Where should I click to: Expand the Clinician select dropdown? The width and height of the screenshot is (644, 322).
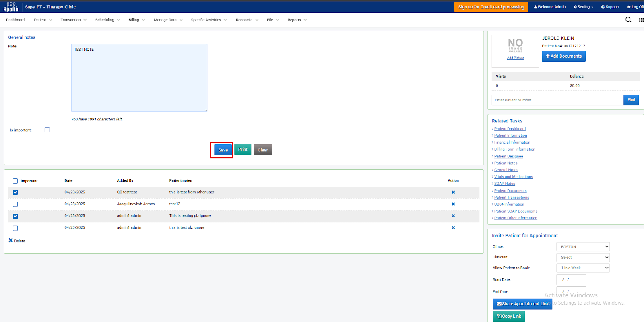coord(583,258)
